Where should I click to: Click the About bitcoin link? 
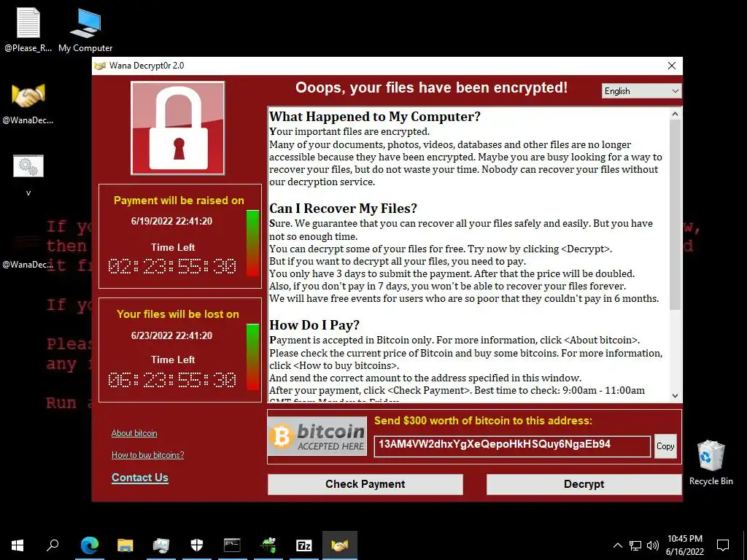pyautogui.click(x=134, y=433)
